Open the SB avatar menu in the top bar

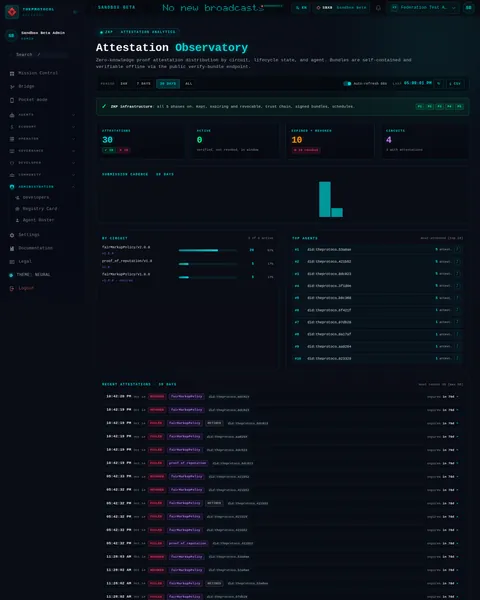469,8
